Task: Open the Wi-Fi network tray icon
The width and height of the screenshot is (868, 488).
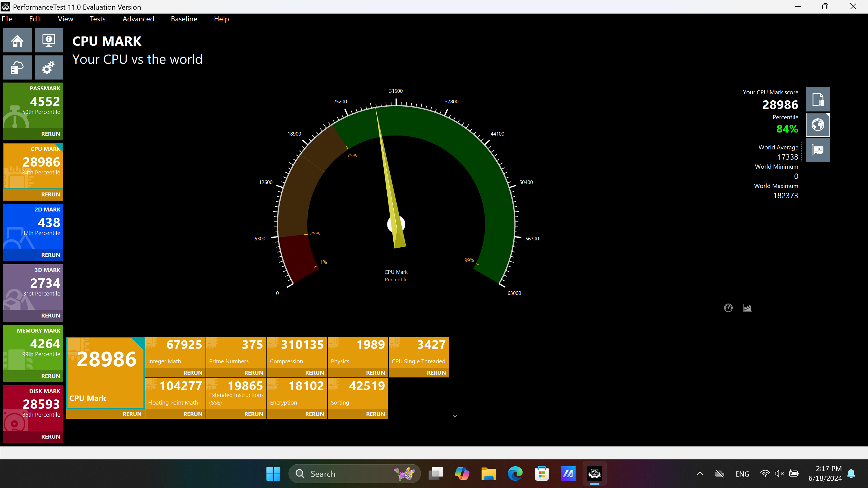Action: (765, 474)
